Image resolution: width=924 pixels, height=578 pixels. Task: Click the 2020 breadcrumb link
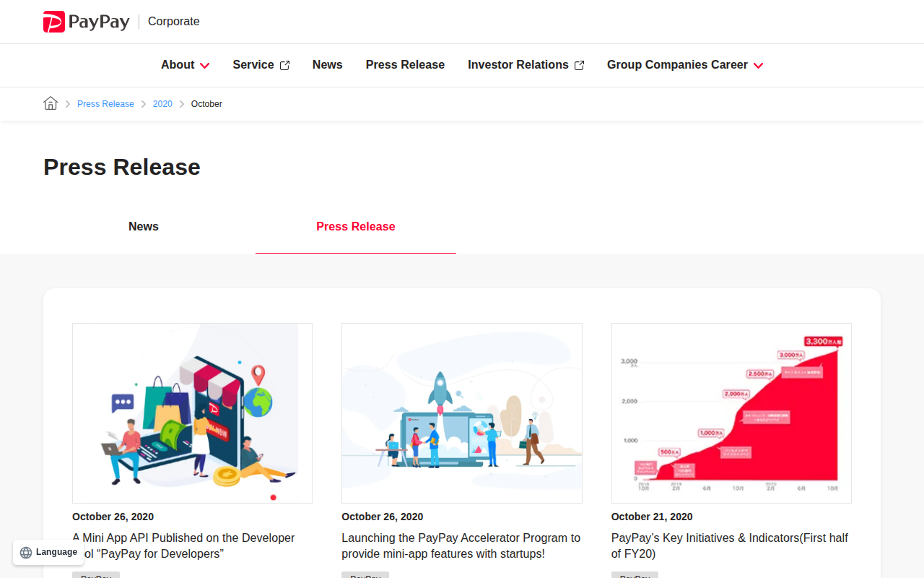point(162,104)
